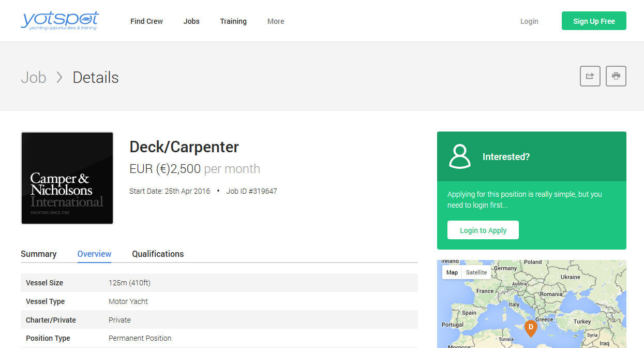Click the orange D map marker
This screenshot has width=644, height=348.
coord(531,328)
